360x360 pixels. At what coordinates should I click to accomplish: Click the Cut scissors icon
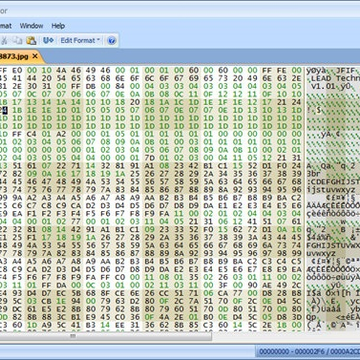(x=4, y=41)
